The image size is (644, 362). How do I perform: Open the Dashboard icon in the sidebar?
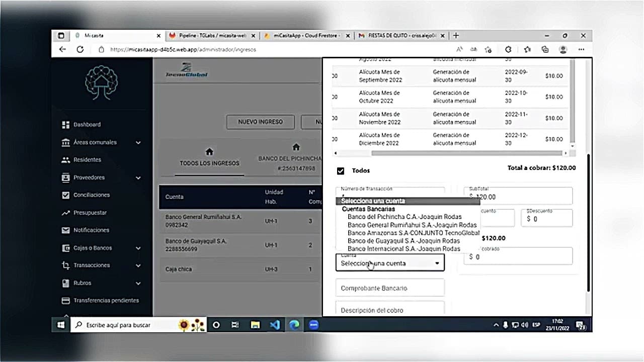[65, 125]
